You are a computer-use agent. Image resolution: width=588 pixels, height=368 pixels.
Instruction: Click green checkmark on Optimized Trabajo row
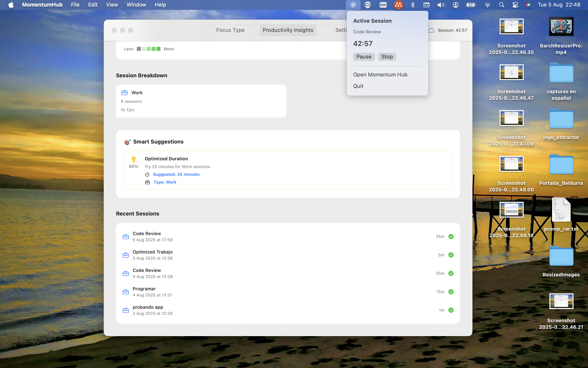pyautogui.click(x=451, y=255)
